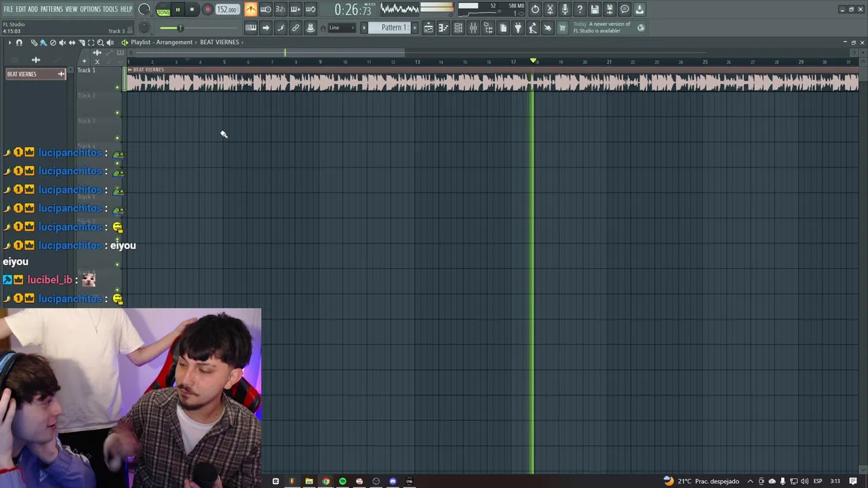
Task: Stop playback with the stop button
Action: tap(192, 9)
